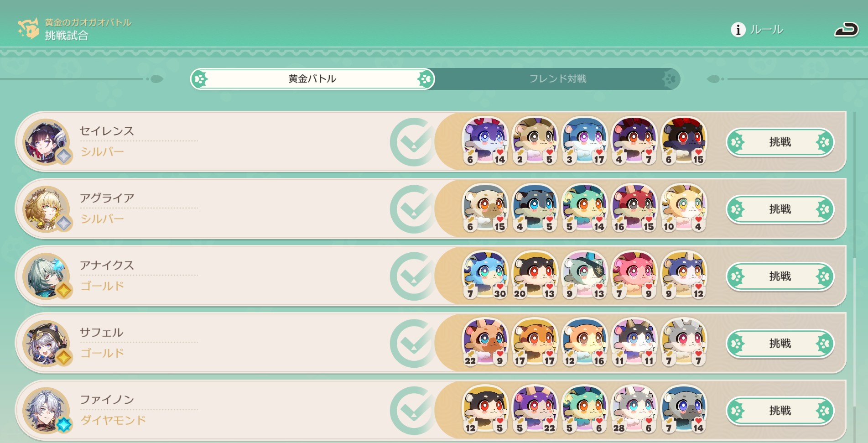Switch to the フレンド対戦 tab

pyautogui.click(x=557, y=79)
